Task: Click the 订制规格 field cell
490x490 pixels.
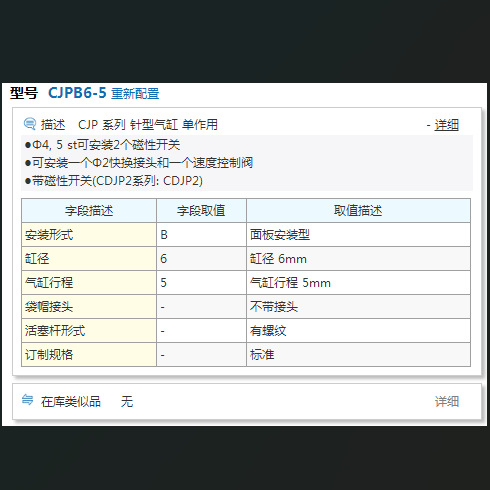Action: point(89,355)
